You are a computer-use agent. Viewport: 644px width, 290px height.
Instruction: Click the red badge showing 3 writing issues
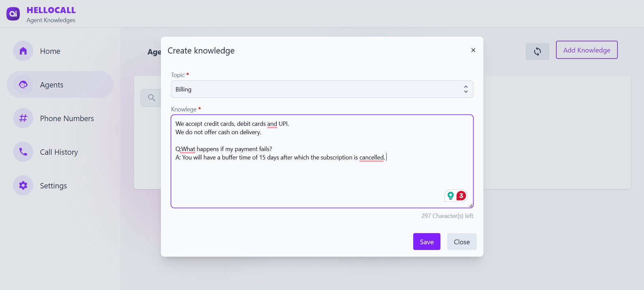coord(461,195)
